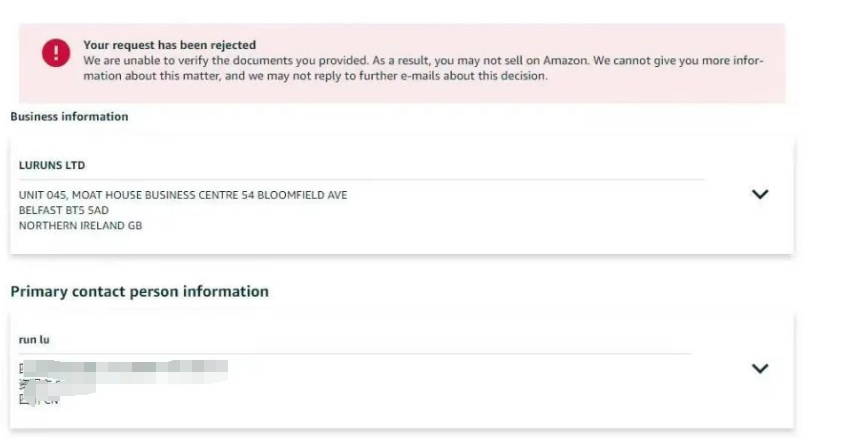Open the primary contact person card
The height and width of the screenshot is (438, 849).
pyautogui.click(x=402, y=370)
